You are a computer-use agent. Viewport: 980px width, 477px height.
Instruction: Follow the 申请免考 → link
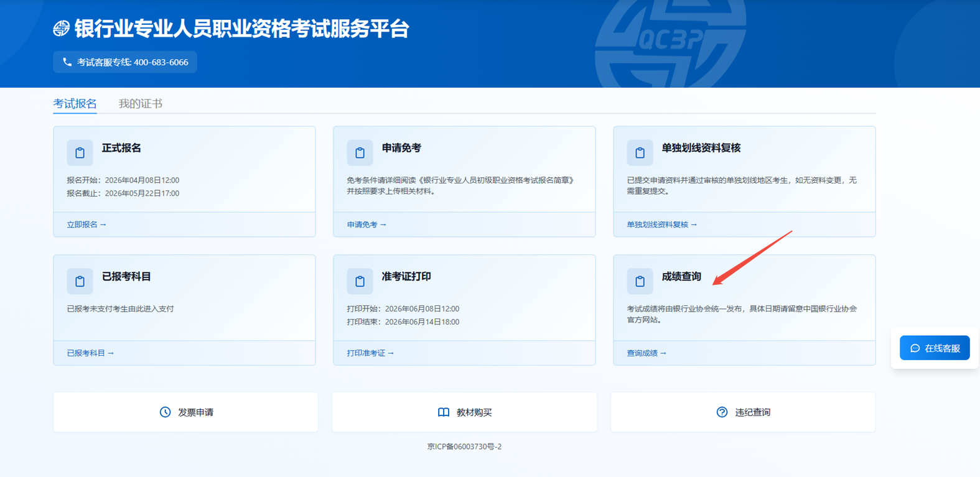pyautogui.click(x=366, y=225)
